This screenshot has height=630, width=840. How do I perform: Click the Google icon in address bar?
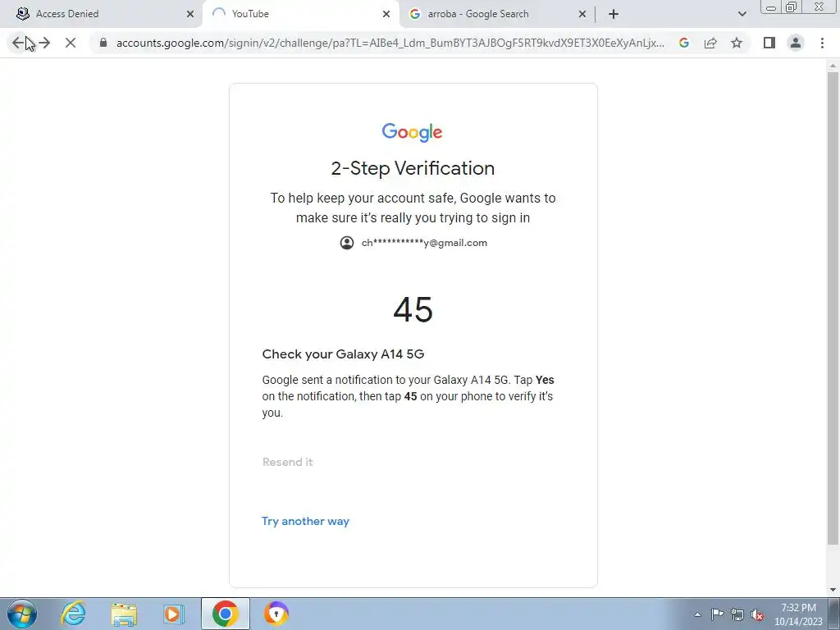tap(683, 43)
